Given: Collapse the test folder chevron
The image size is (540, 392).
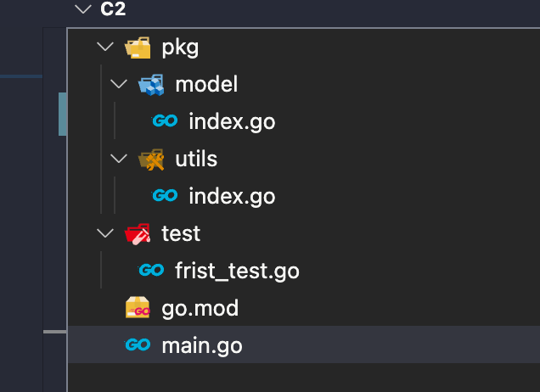Looking at the screenshot, I should click(x=104, y=233).
